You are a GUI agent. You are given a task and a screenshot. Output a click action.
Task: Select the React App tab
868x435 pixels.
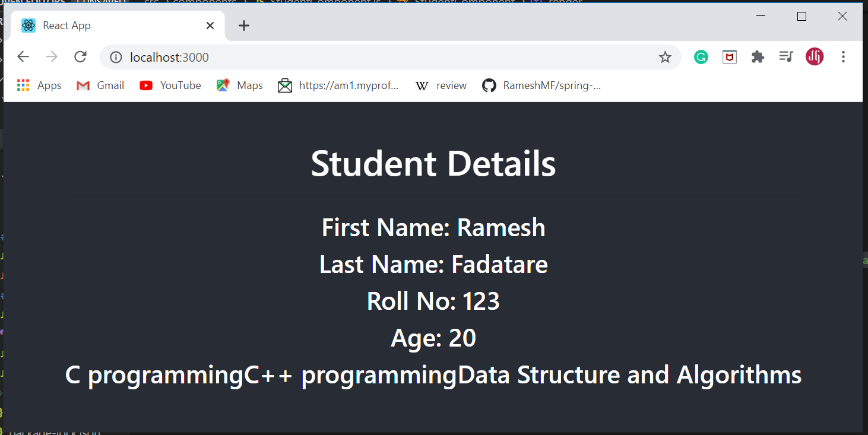pyautogui.click(x=107, y=25)
